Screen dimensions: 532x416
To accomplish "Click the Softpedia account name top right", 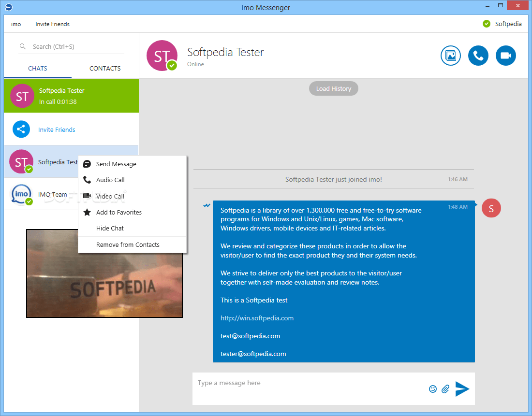I will (508, 24).
